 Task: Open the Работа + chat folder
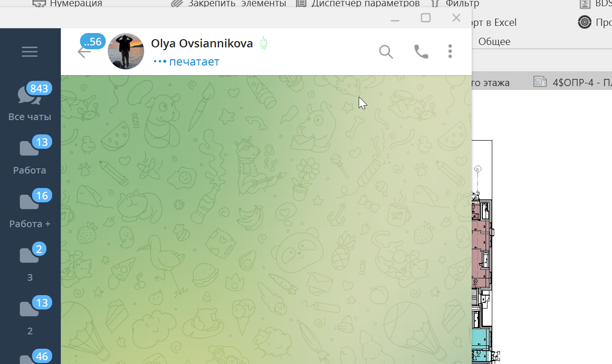pos(30,210)
